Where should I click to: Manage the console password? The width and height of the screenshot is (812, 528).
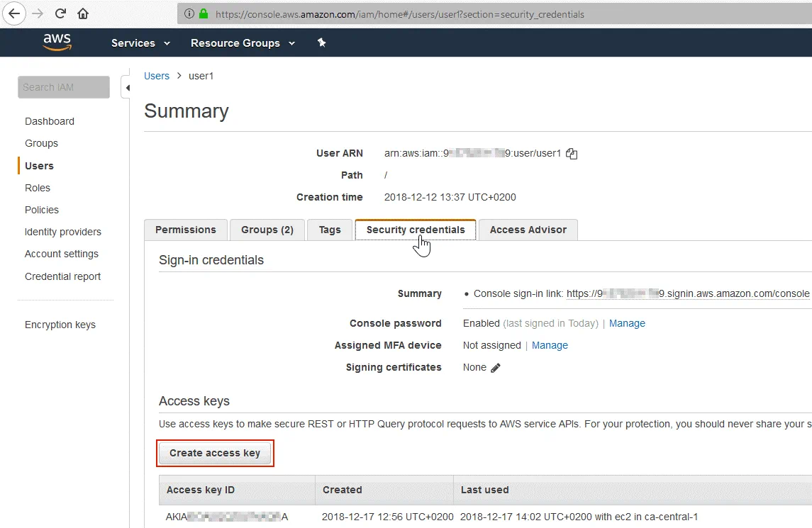click(x=627, y=323)
